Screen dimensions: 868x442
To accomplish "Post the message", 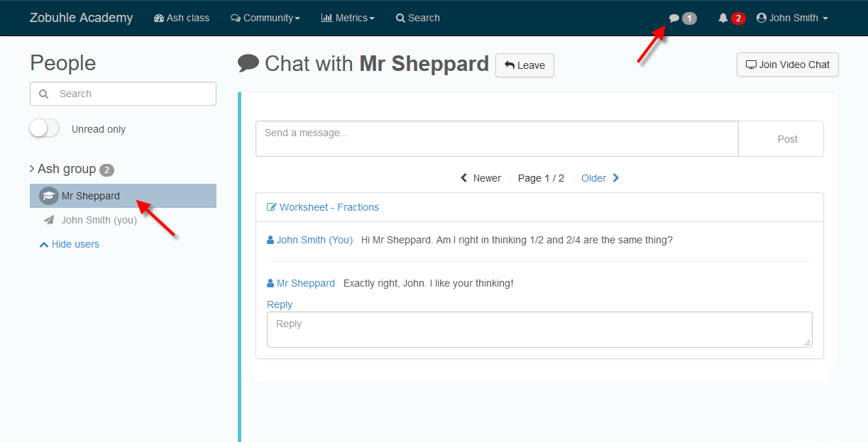I will click(x=781, y=138).
